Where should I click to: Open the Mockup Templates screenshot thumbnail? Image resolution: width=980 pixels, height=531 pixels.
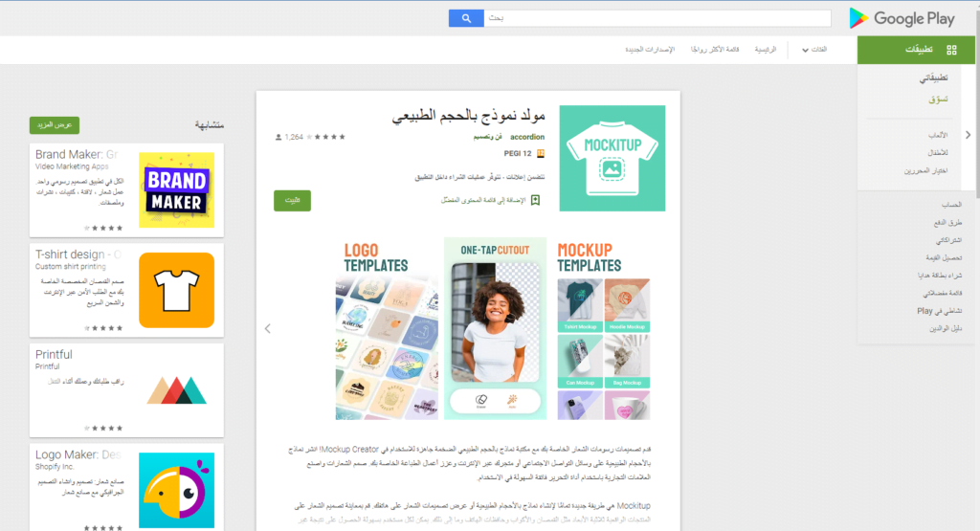point(603,328)
